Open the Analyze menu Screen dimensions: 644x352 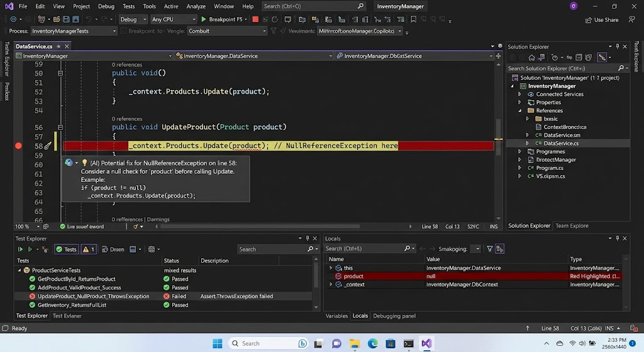coord(196,6)
